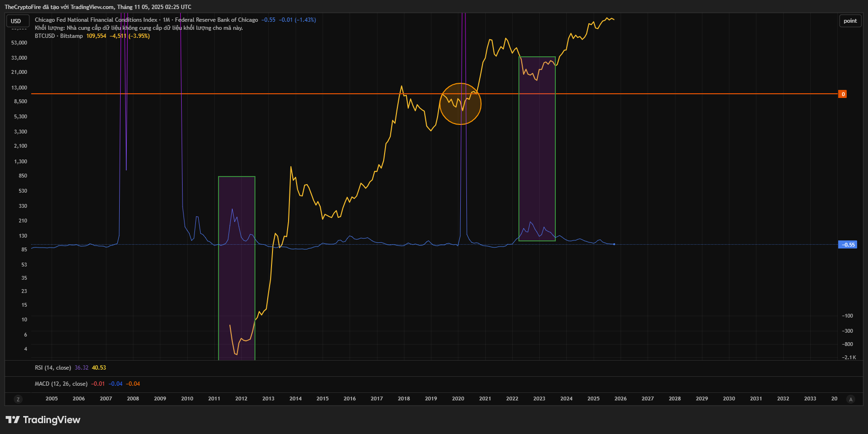Image resolution: width=868 pixels, height=434 pixels.
Task: Click the 5,300 price level on left axis
Action: [21, 116]
